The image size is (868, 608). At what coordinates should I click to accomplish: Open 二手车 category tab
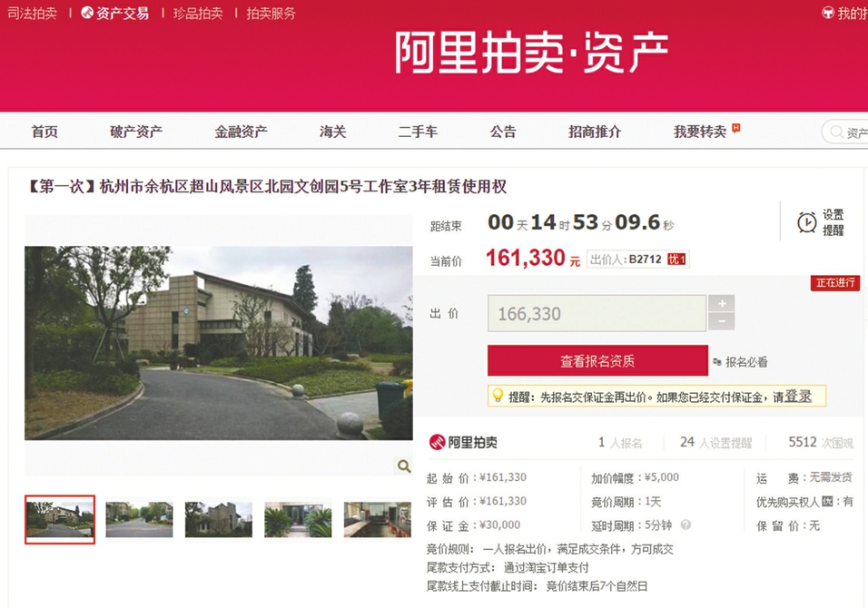(x=418, y=132)
